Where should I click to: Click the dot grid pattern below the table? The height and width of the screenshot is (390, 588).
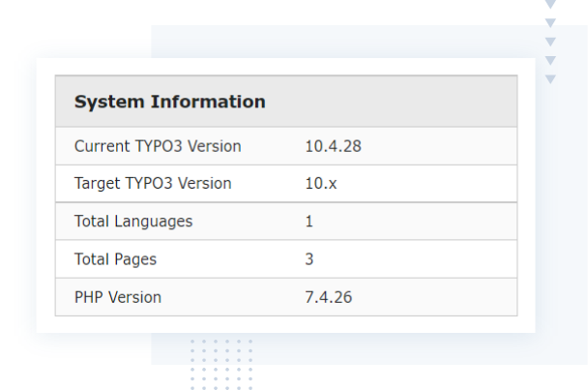click(x=221, y=363)
